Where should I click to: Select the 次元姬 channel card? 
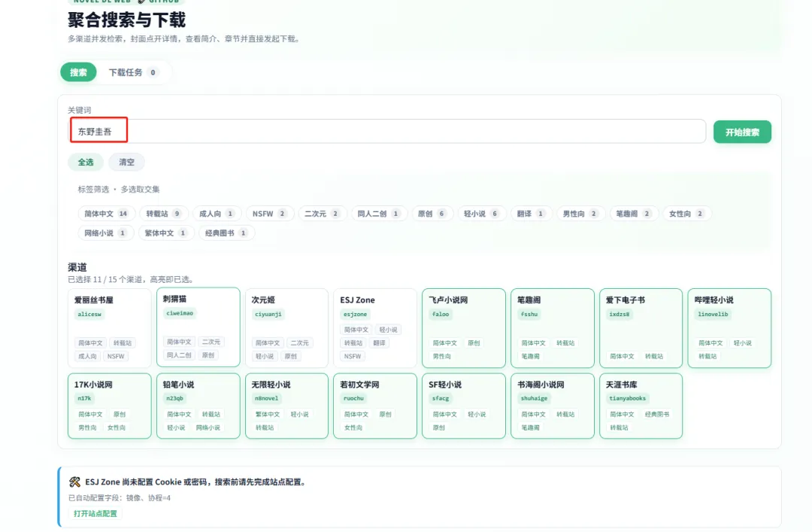coord(287,328)
